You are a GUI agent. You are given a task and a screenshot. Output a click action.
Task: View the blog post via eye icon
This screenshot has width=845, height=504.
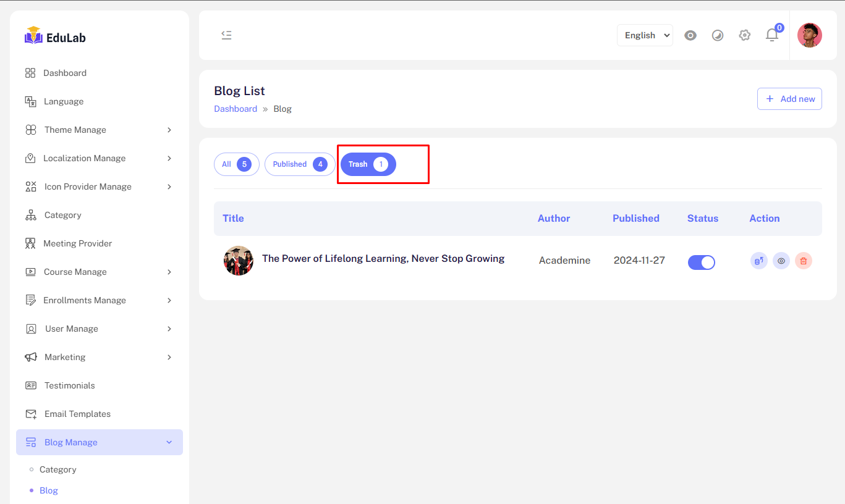pos(781,261)
